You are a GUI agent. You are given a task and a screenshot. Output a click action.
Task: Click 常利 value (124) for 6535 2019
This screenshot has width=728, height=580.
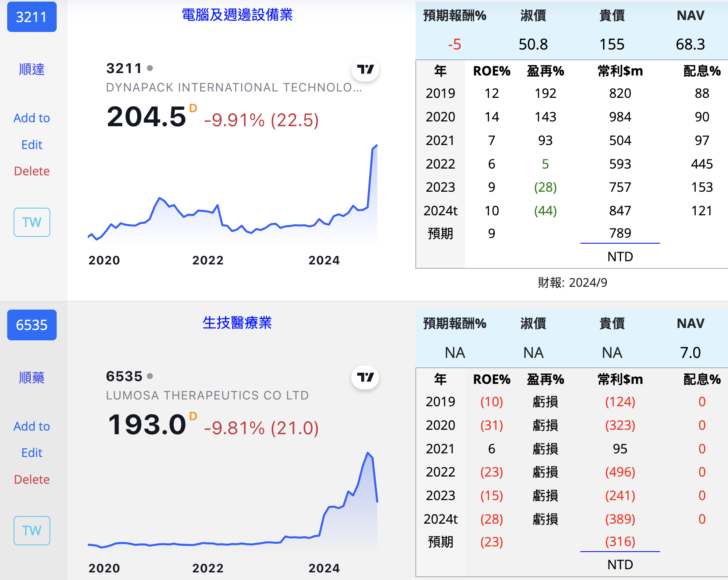tap(620, 401)
